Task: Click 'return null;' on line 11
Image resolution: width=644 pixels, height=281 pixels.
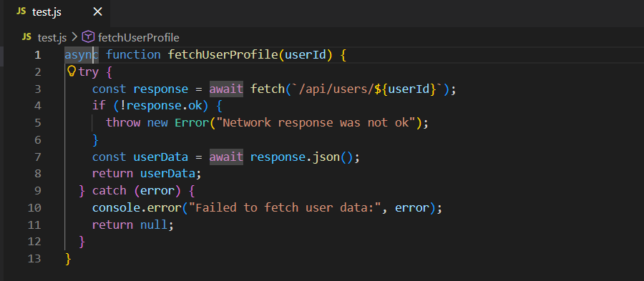Action: (x=134, y=225)
